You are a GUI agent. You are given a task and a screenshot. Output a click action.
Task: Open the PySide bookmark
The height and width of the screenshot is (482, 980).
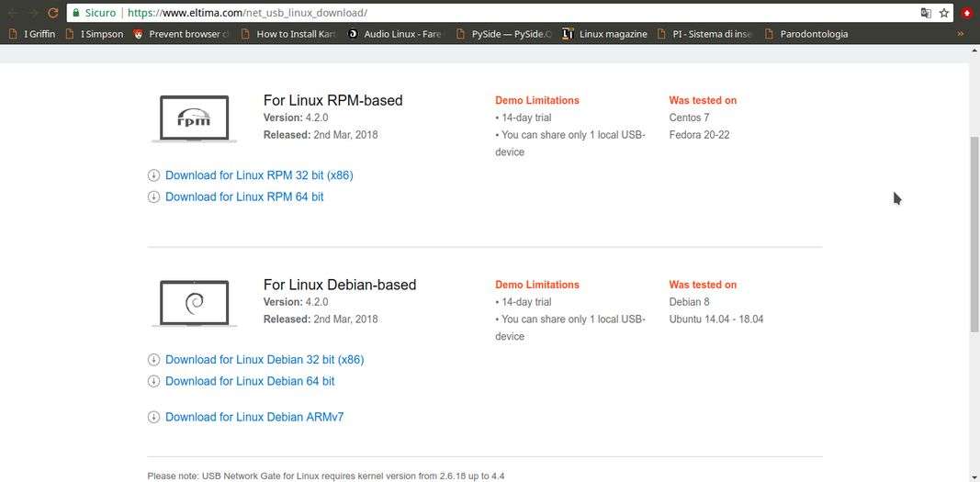504,34
